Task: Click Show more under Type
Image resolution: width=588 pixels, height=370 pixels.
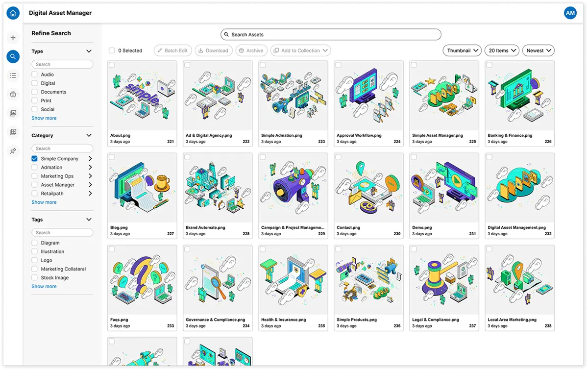Action: [44, 118]
